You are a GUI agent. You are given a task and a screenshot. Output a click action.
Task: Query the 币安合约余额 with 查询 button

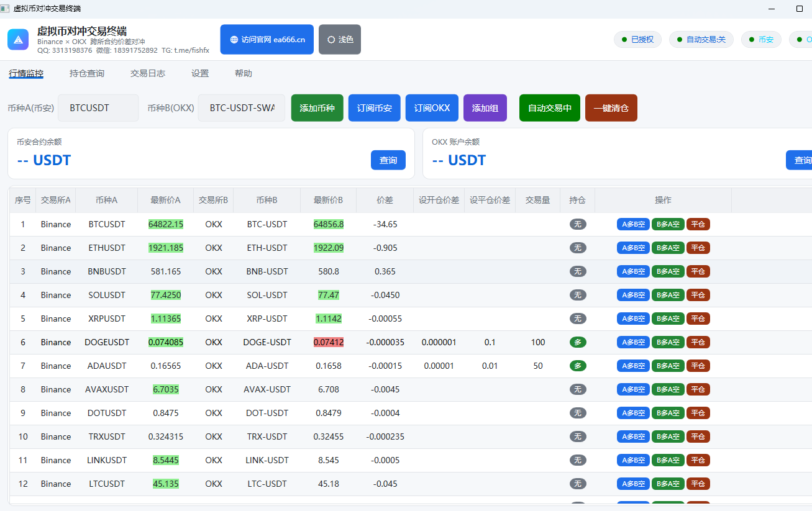tap(388, 160)
